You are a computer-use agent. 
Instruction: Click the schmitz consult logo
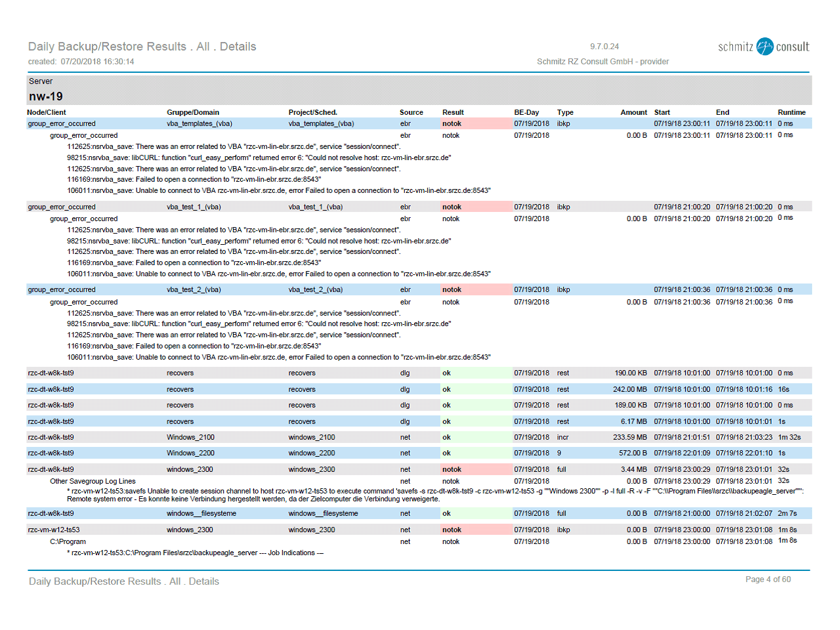tap(763, 47)
